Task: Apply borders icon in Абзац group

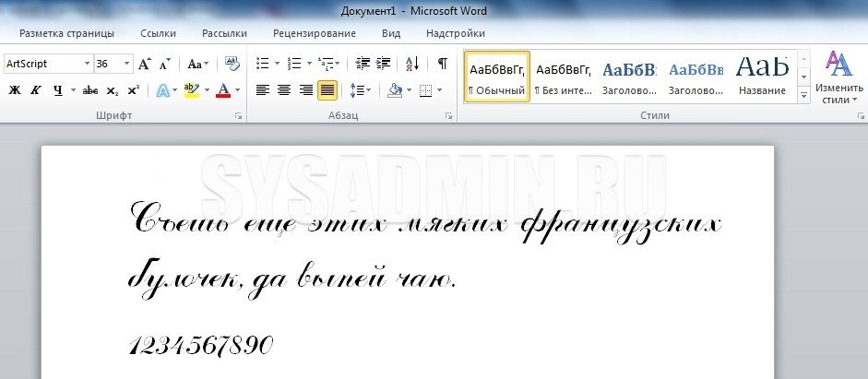Action: 425,90
